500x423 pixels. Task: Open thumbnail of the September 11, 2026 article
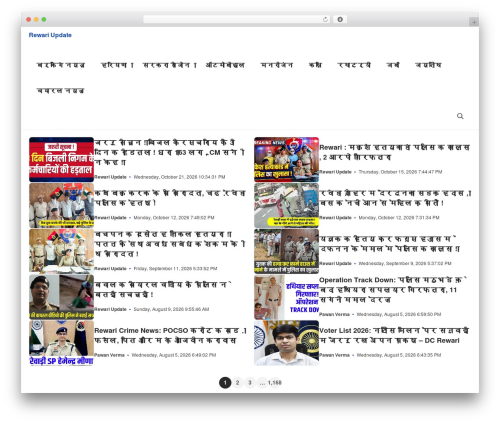(x=61, y=251)
